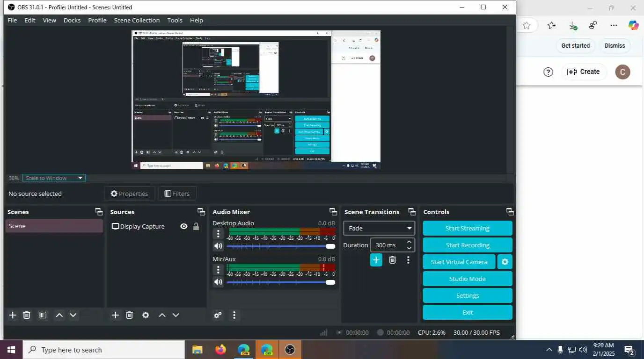This screenshot has height=359, width=644.
Task: Mute Mic/Aux speaker icon
Action: point(218,282)
